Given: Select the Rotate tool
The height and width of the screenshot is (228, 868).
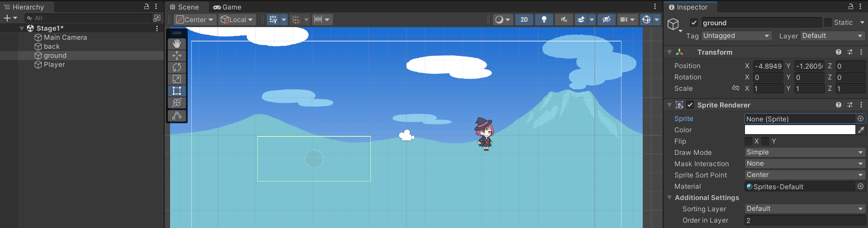Looking at the screenshot, I should [177, 67].
